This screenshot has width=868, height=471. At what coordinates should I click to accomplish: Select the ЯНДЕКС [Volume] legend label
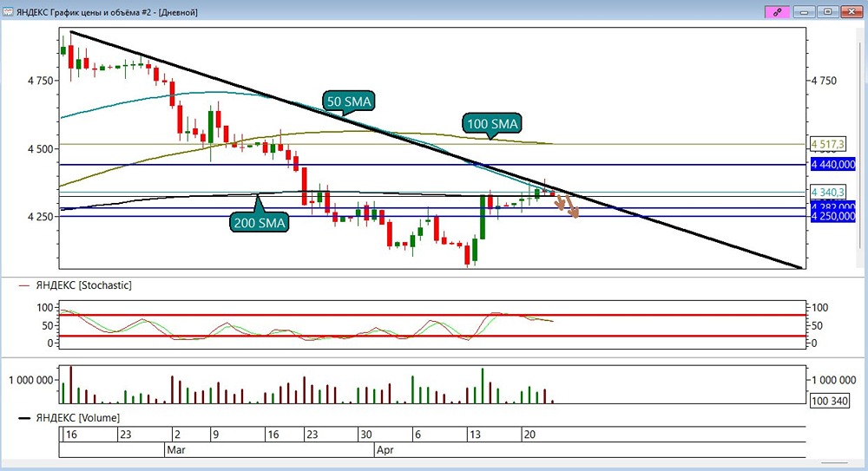[77, 418]
